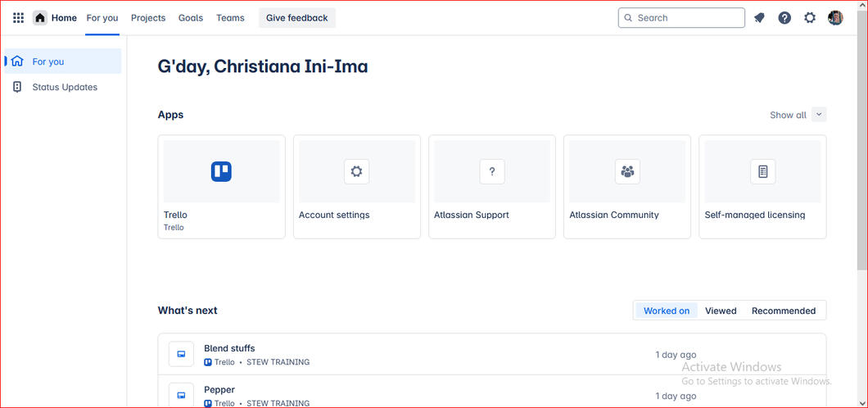The width and height of the screenshot is (868, 408).
Task: Click the Account settings gear icon tile
Action: pos(356,171)
